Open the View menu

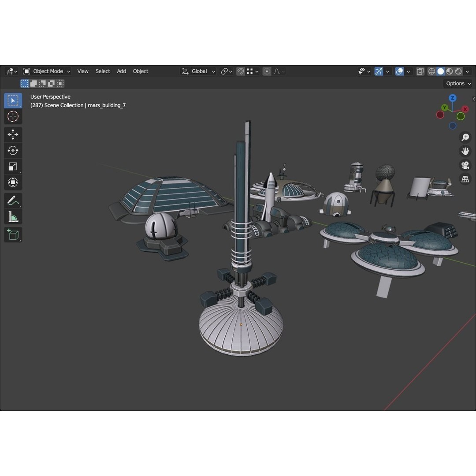pyautogui.click(x=82, y=71)
